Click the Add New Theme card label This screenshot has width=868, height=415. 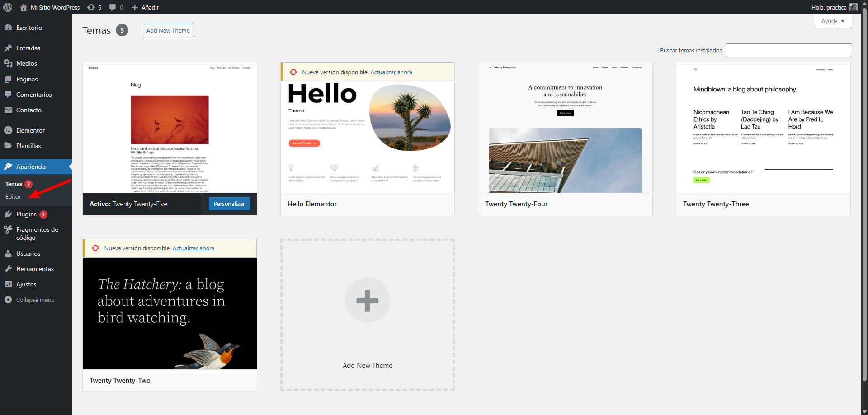click(368, 366)
